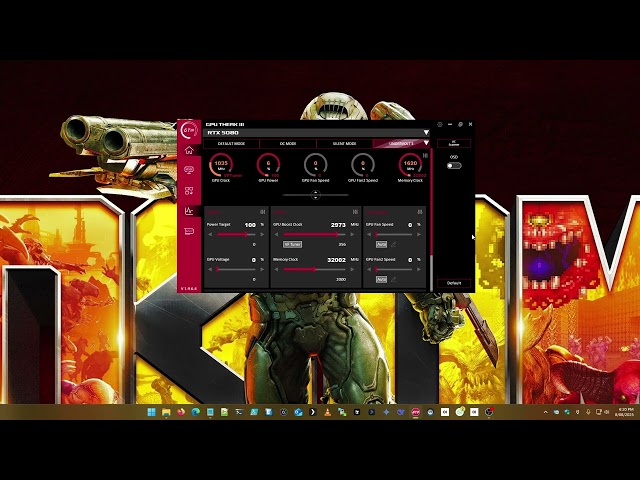Increase GPU Boost Clock with right arrow
The height and width of the screenshot is (480, 640).
coord(352,235)
